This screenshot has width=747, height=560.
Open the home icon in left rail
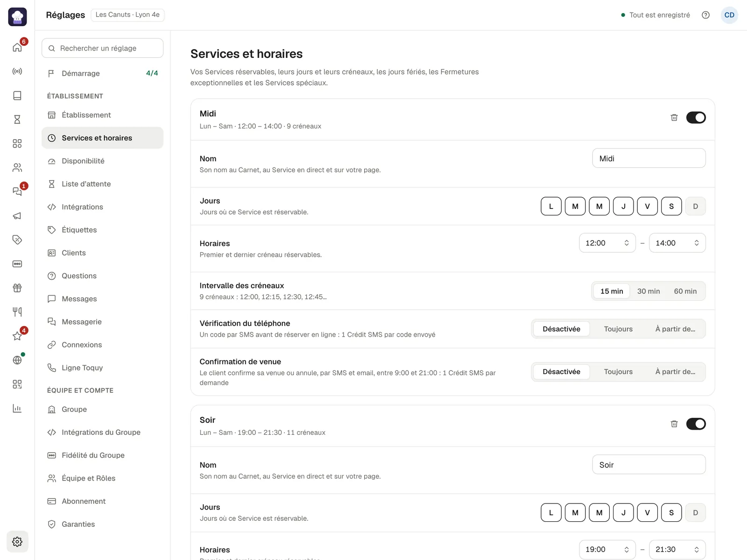pos(17,47)
